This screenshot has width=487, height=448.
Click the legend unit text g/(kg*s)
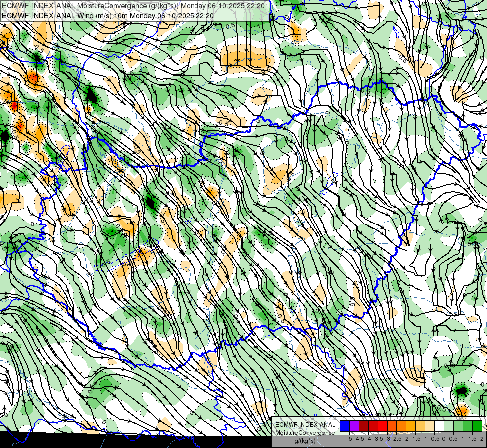pyautogui.click(x=305, y=441)
